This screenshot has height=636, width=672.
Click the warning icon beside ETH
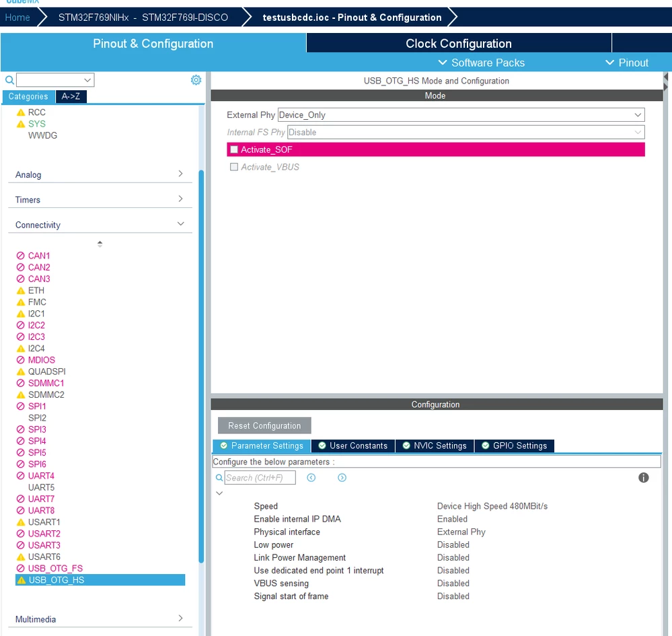point(21,290)
